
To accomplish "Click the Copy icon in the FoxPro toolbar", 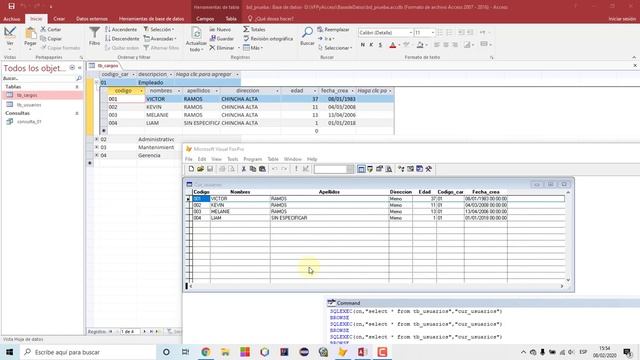I will coord(253,169).
